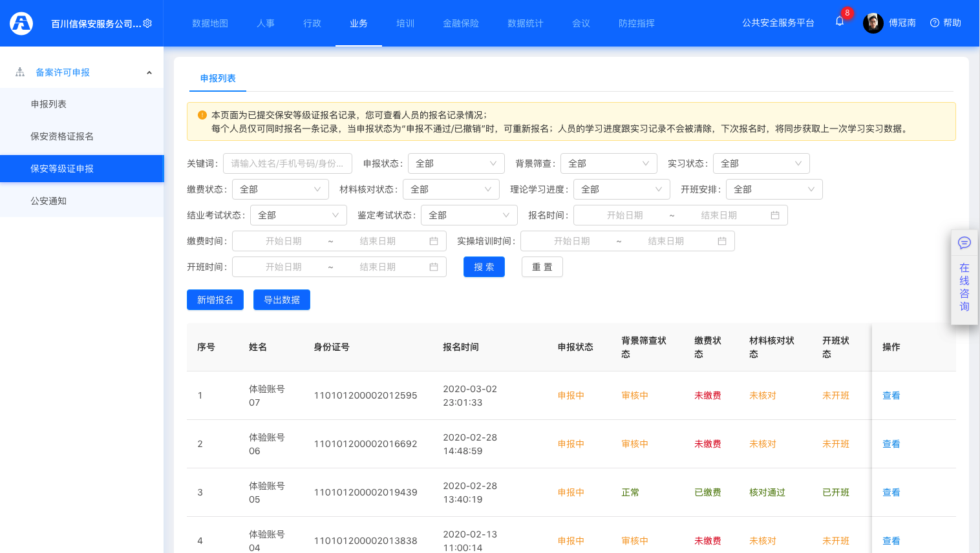
Task: Go to 会议 in top navigation
Action: click(x=581, y=23)
